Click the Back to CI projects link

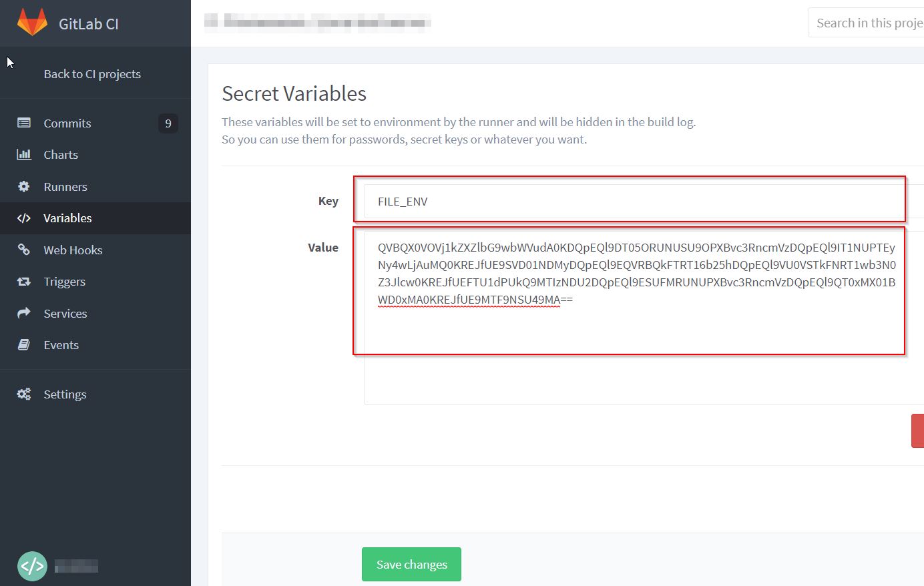click(93, 73)
